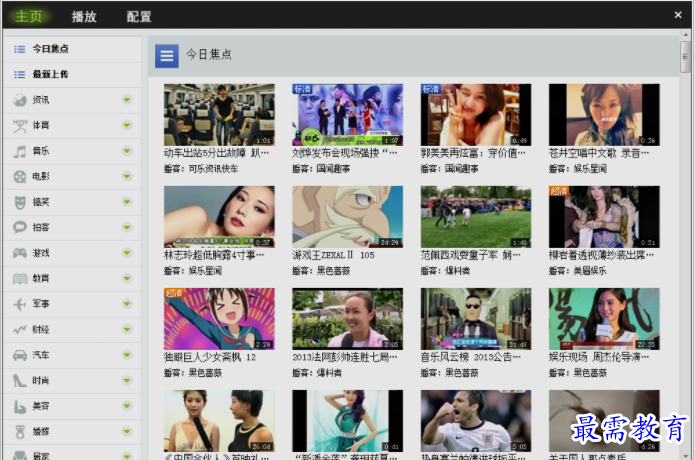Click the 搞笑 mask icon
Viewport: 695px width, 460px height.
[x=20, y=203]
